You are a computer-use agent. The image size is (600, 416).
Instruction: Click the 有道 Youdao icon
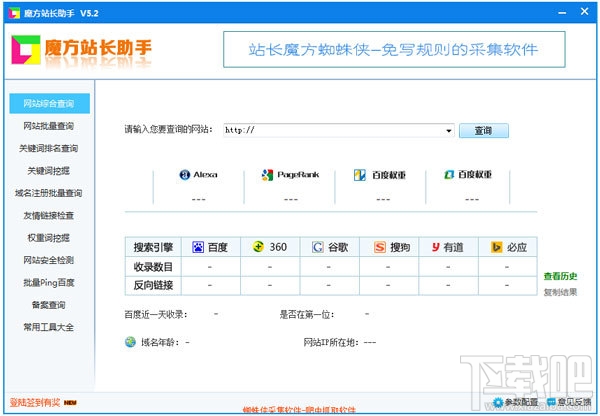435,247
